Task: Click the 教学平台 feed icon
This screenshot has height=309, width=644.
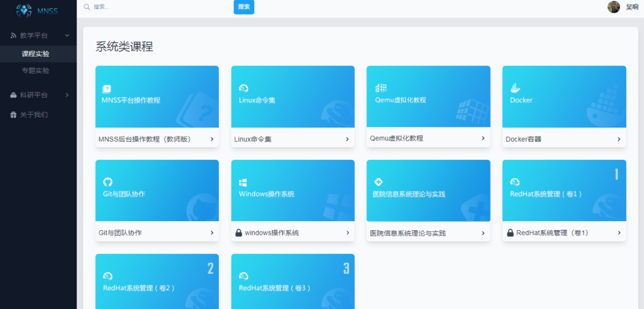Action: [x=13, y=36]
